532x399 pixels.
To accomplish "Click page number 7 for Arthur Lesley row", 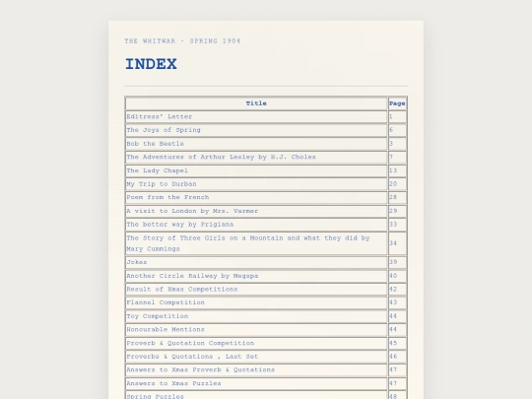I will click(x=397, y=157).
